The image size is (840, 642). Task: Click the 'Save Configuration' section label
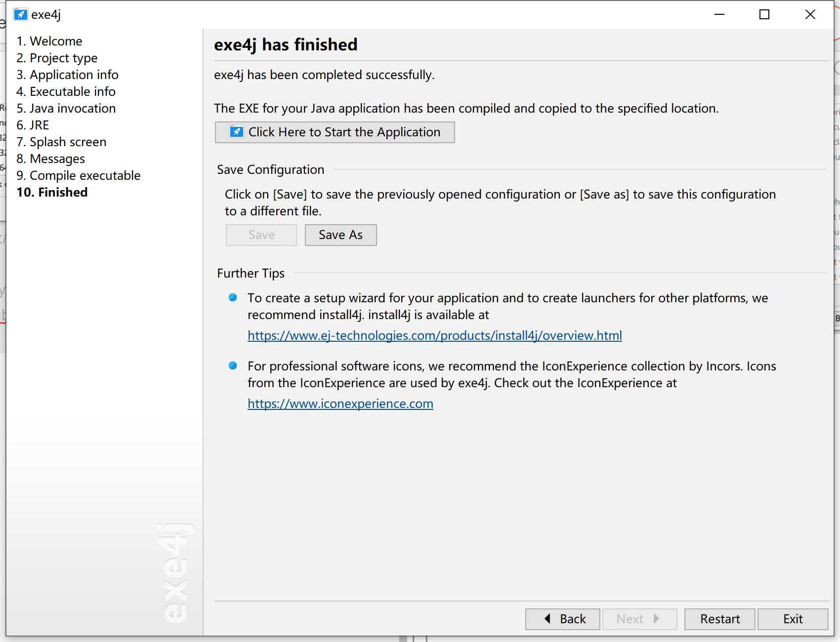click(271, 169)
